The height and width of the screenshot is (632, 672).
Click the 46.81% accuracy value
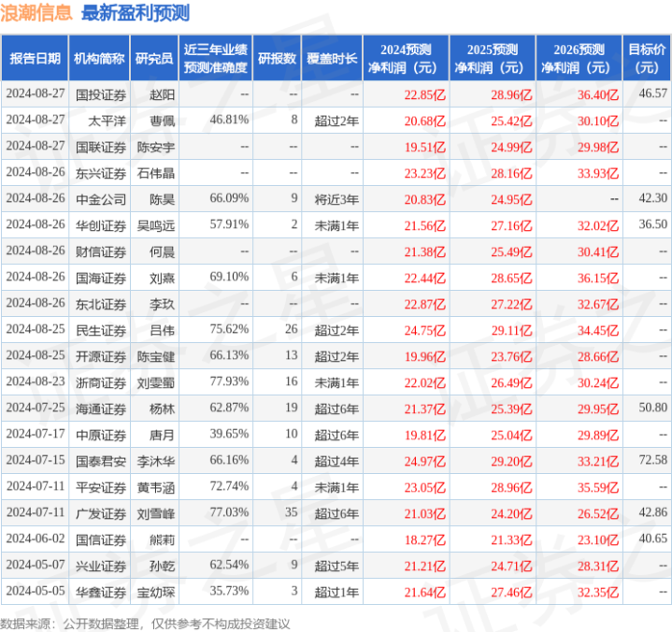click(x=229, y=120)
